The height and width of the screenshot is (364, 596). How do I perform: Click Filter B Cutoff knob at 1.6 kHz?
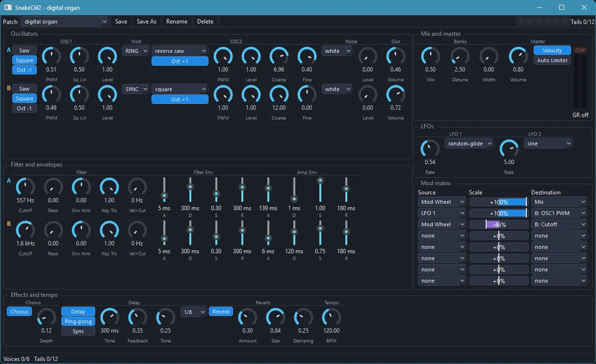click(26, 230)
